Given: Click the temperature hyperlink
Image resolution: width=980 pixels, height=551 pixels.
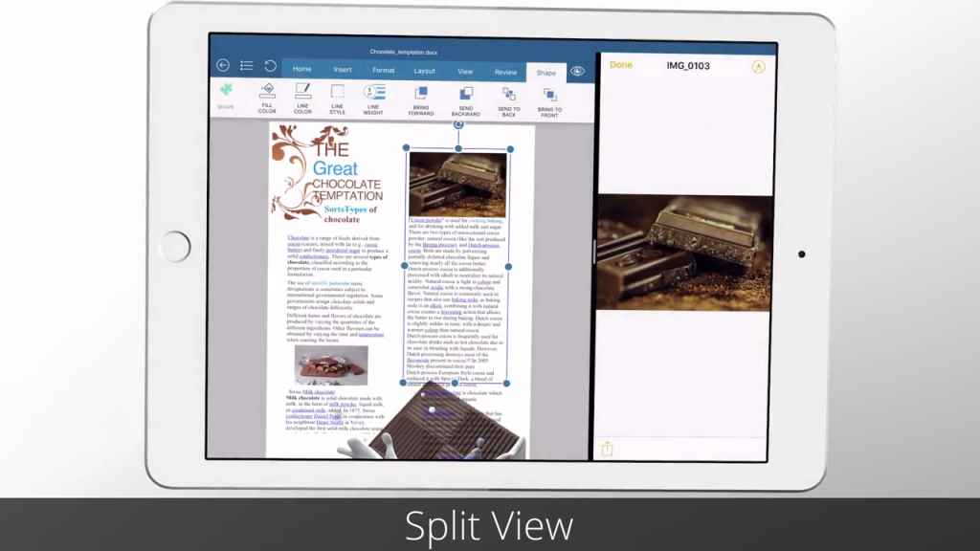Looking at the screenshot, I should click(x=371, y=334).
